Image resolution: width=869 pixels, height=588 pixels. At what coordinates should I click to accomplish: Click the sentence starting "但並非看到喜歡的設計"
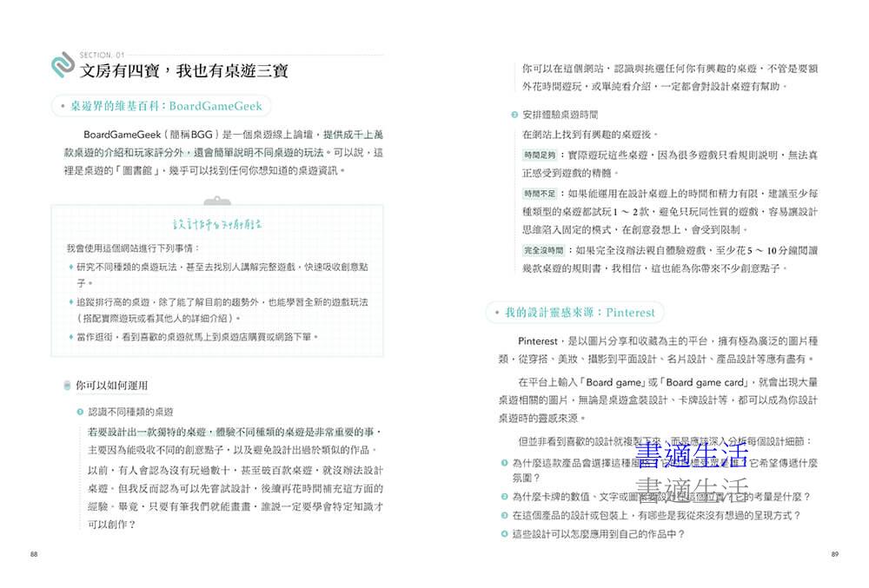[665, 441]
